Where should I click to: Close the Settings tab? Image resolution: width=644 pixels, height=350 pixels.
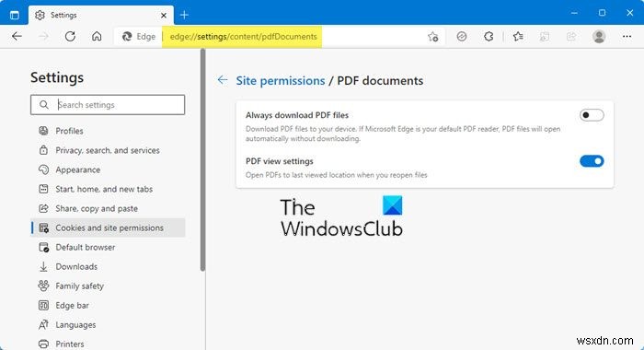pos(164,16)
